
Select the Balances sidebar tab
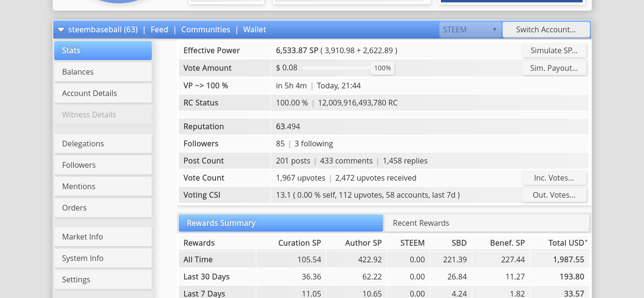[x=103, y=72]
